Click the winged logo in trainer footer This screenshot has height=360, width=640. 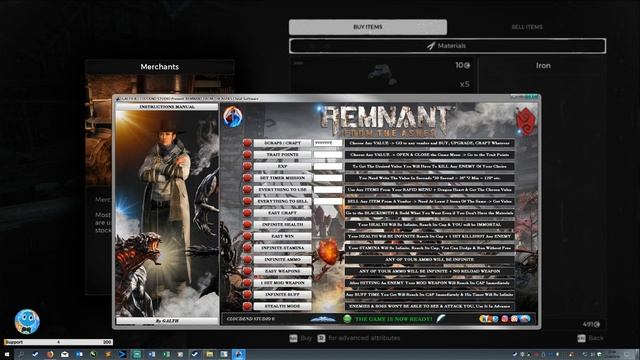(323, 319)
